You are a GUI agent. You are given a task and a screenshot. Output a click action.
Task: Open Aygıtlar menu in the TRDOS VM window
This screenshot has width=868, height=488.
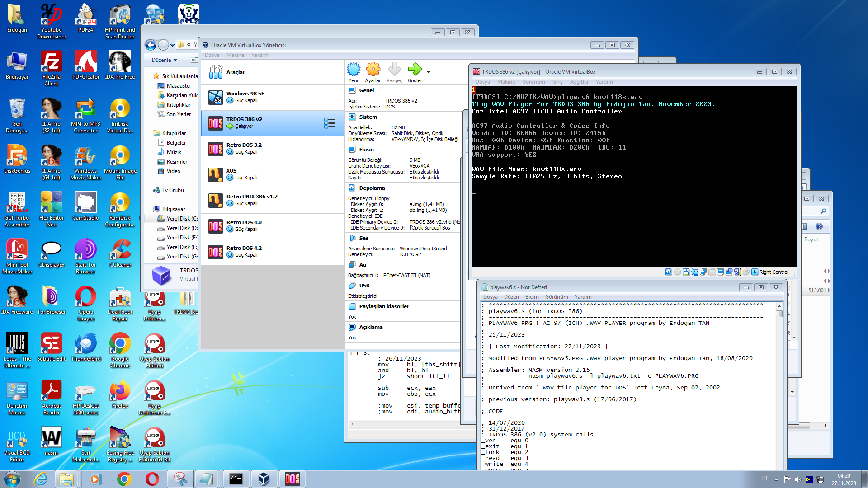click(579, 82)
